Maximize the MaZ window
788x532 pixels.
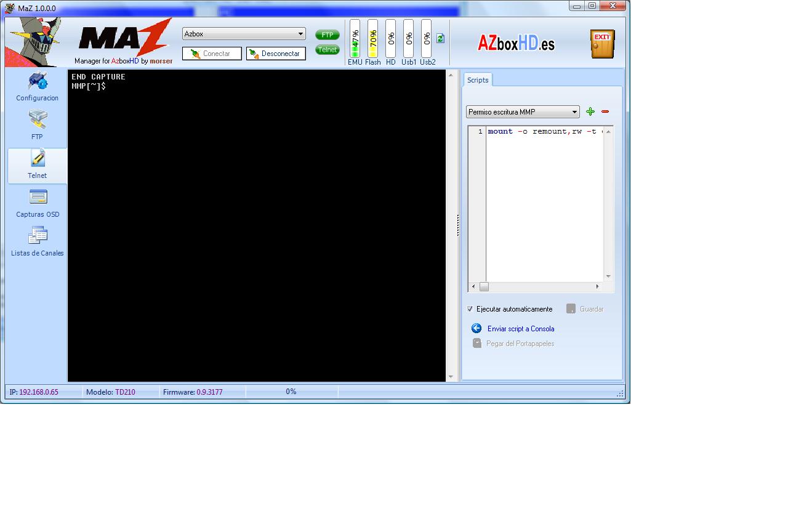point(592,6)
